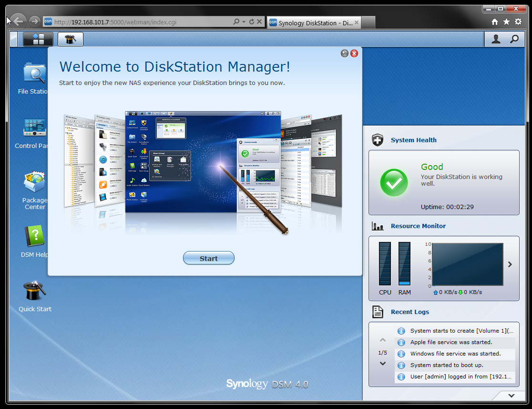532x409 pixels.
Task: Open the DSM main menu grid button
Action: 38,39
